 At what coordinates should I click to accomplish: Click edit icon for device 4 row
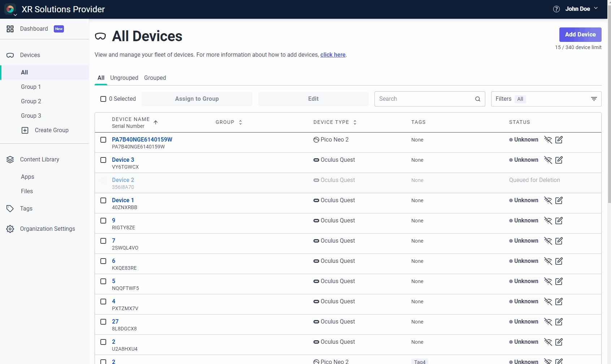pos(559,302)
